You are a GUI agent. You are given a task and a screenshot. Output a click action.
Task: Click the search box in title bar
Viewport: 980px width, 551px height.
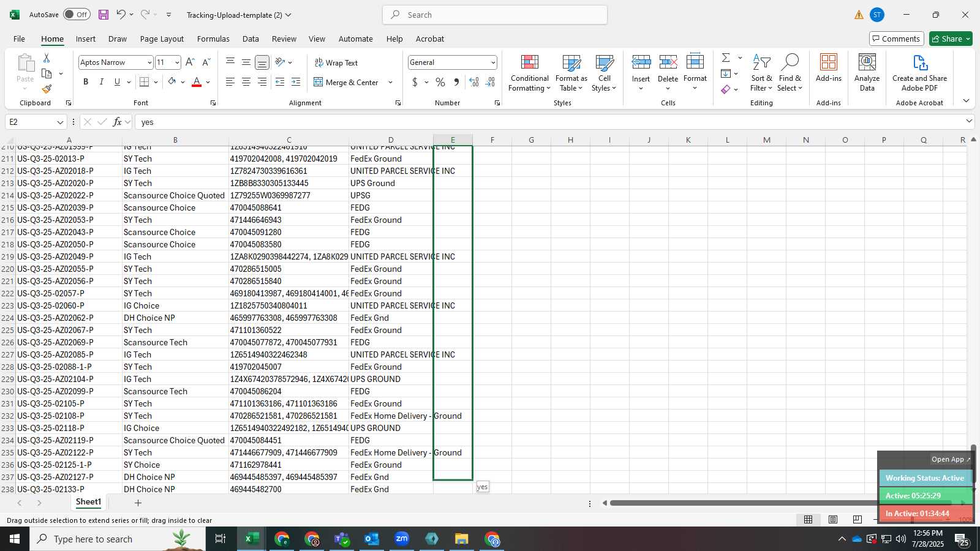click(x=495, y=15)
